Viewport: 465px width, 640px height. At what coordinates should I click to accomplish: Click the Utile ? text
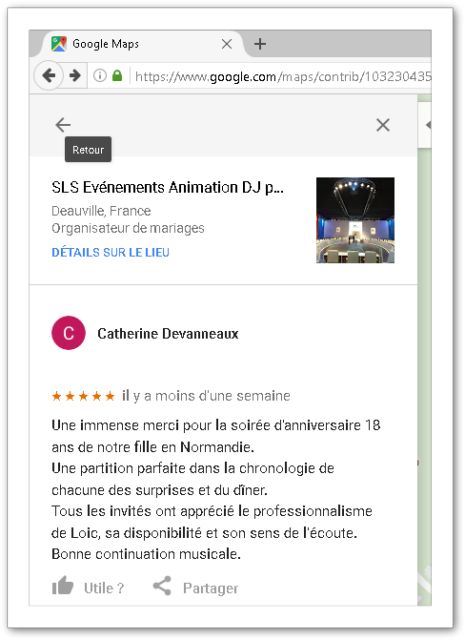104,588
